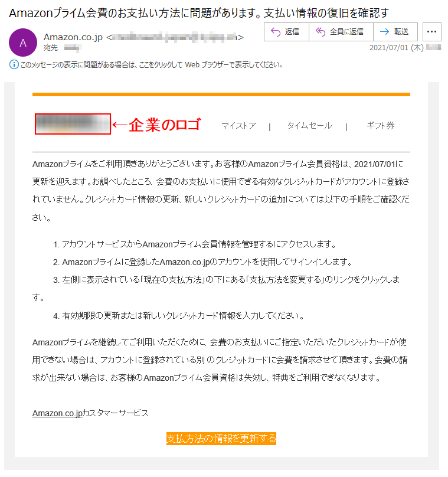448x477 pixels.
Task: Click the sender name Amazon.co.jp
Action: (x=73, y=37)
